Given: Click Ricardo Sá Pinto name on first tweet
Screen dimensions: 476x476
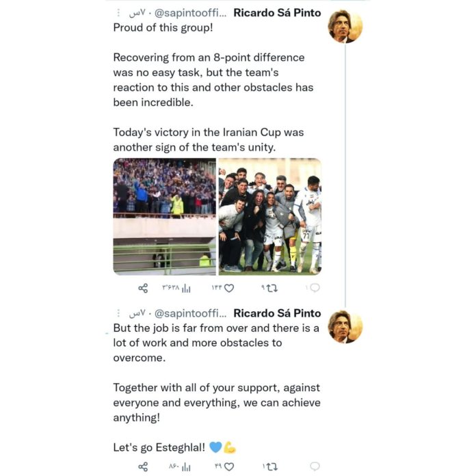Looking at the screenshot, I should (x=277, y=13).
